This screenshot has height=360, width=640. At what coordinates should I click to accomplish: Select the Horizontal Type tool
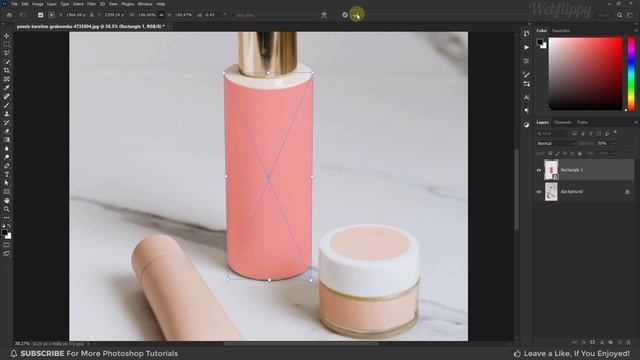click(x=7, y=174)
